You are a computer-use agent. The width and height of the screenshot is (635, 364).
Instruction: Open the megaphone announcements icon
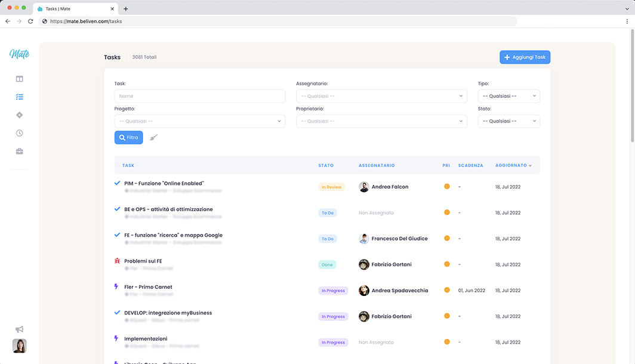[x=20, y=329]
